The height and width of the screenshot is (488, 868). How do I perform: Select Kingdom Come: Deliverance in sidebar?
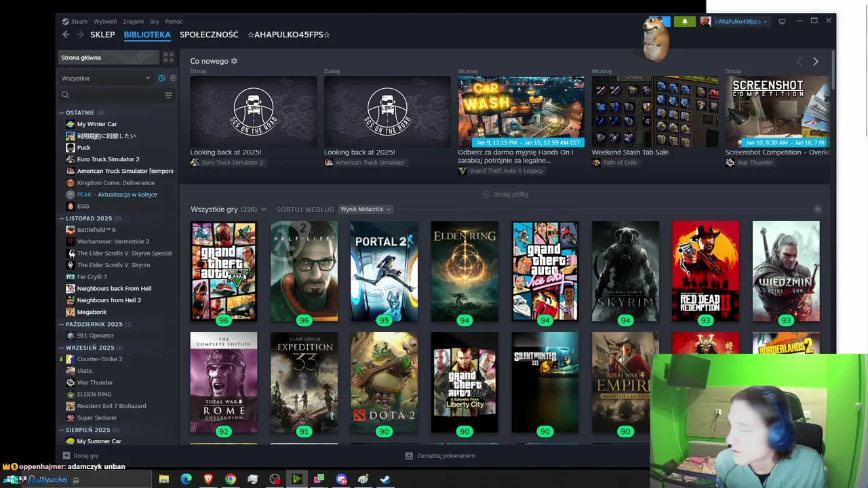(115, 182)
